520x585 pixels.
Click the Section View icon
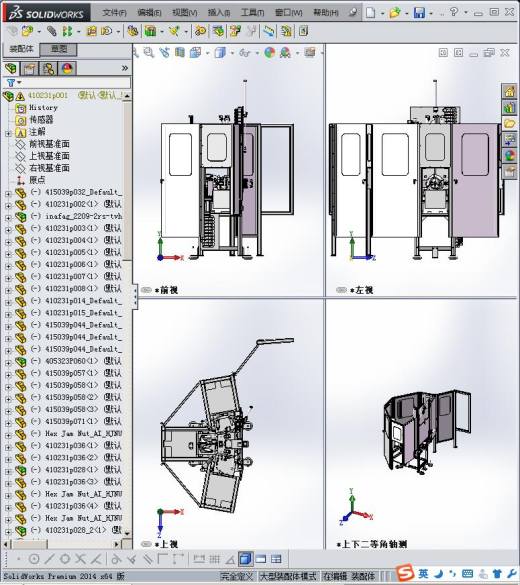180,53
